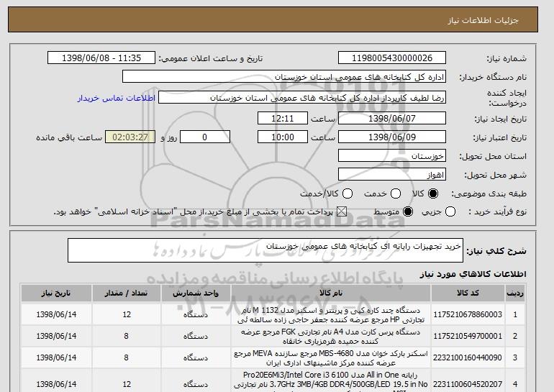Click the خوزستان delivery province field
This screenshot has height=392, width=554.
pyautogui.click(x=392, y=156)
